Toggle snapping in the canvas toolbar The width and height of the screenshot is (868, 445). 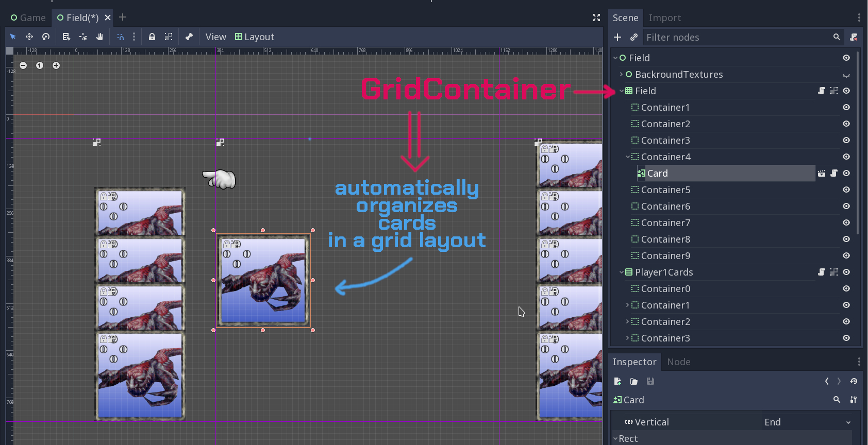click(x=120, y=37)
